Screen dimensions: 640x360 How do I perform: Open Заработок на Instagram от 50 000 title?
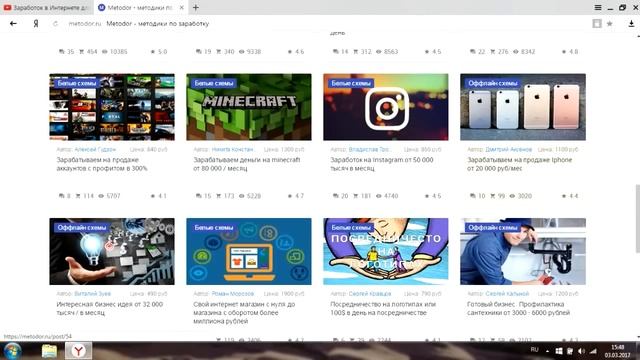(x=382, y=164)
